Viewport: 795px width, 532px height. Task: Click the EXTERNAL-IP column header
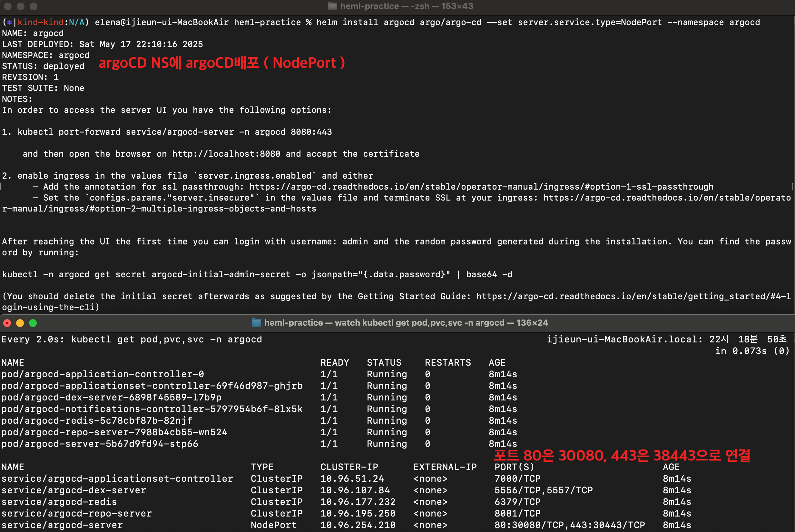tap(445, 467)
